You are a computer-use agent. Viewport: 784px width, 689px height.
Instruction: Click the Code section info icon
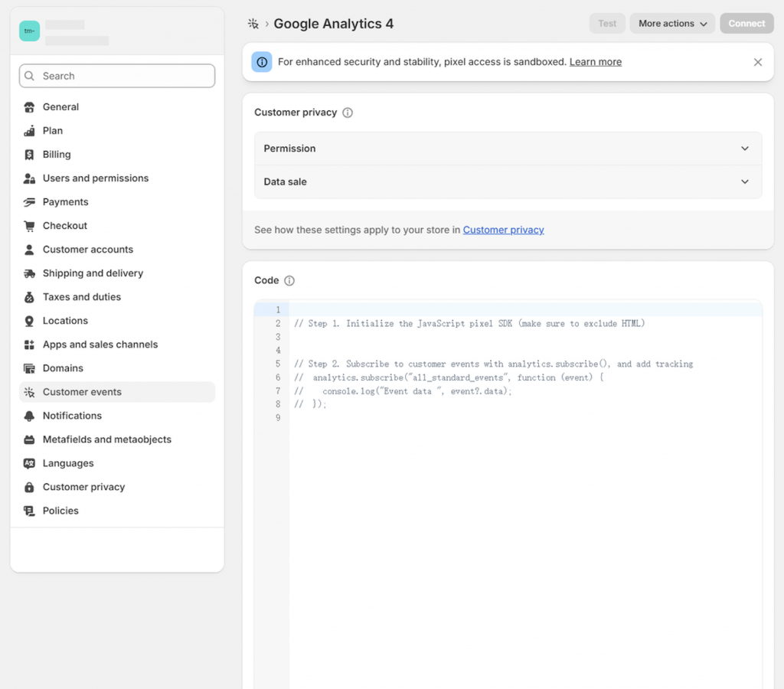coord(289,280)
